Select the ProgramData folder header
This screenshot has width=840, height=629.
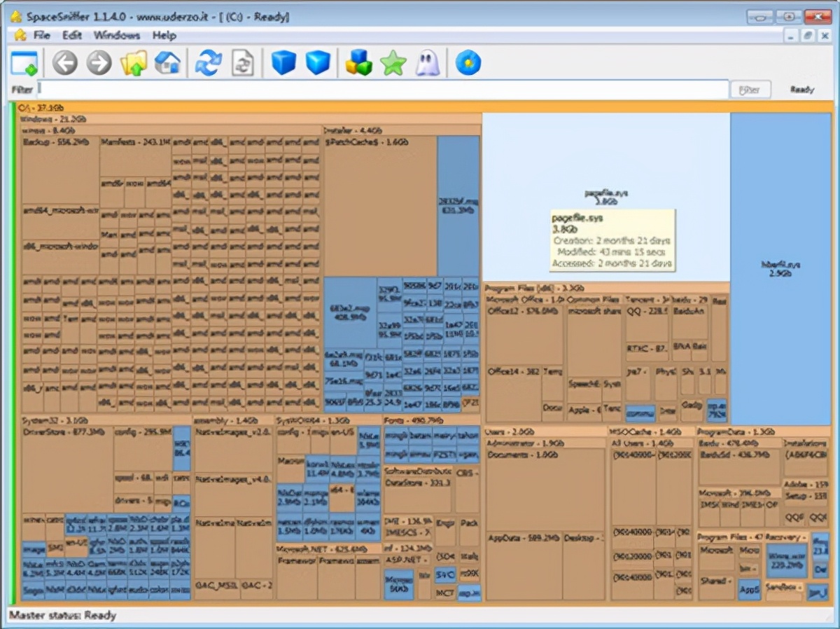763,432
